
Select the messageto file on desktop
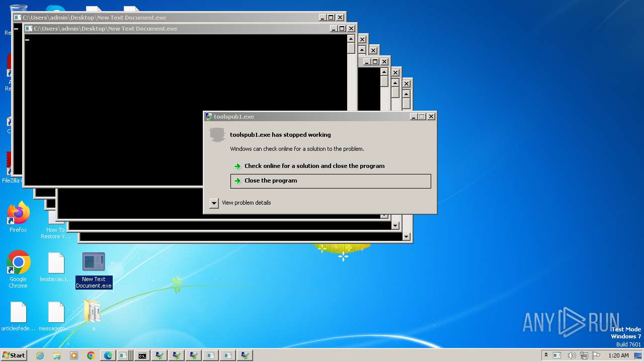(56, 317)
